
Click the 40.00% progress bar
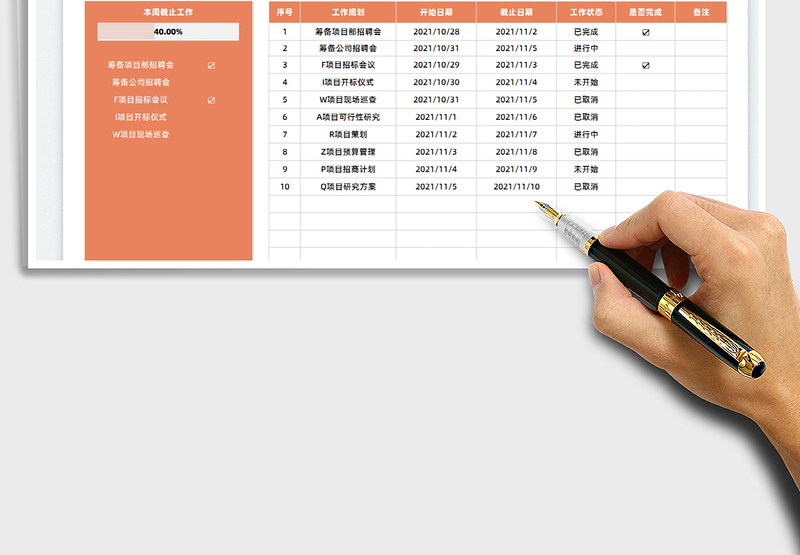[168, 32]
